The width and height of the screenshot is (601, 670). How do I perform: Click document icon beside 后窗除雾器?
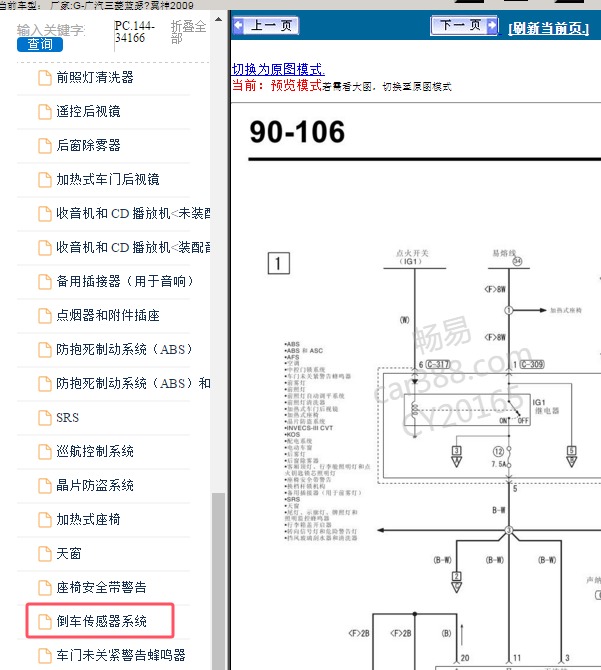point(45,146)
